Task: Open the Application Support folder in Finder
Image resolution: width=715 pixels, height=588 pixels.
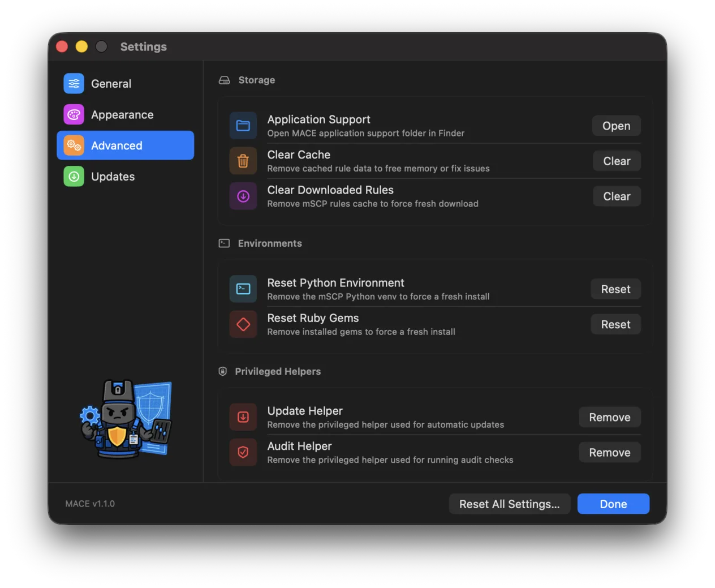Action: click(x=616, y=126)
